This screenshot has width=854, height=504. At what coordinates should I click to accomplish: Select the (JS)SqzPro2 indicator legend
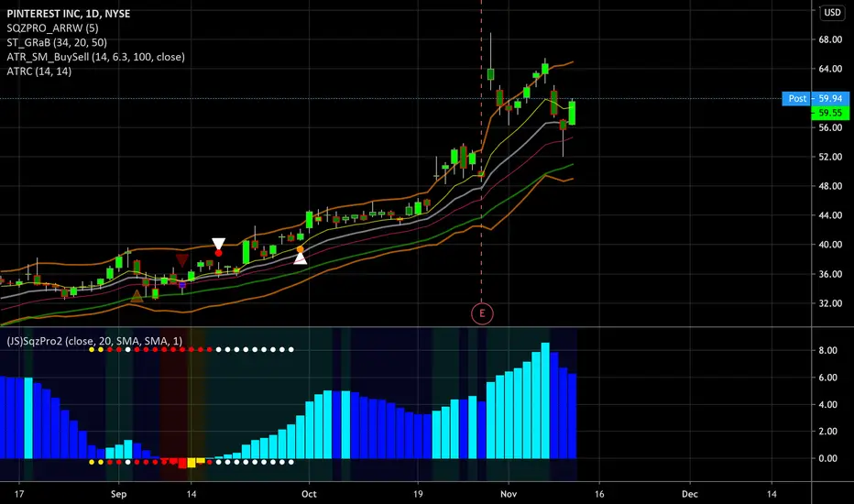pos(94,341)
